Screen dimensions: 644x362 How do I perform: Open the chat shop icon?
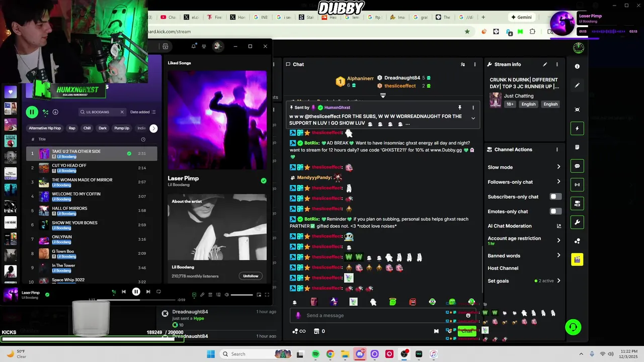(316, 331)
